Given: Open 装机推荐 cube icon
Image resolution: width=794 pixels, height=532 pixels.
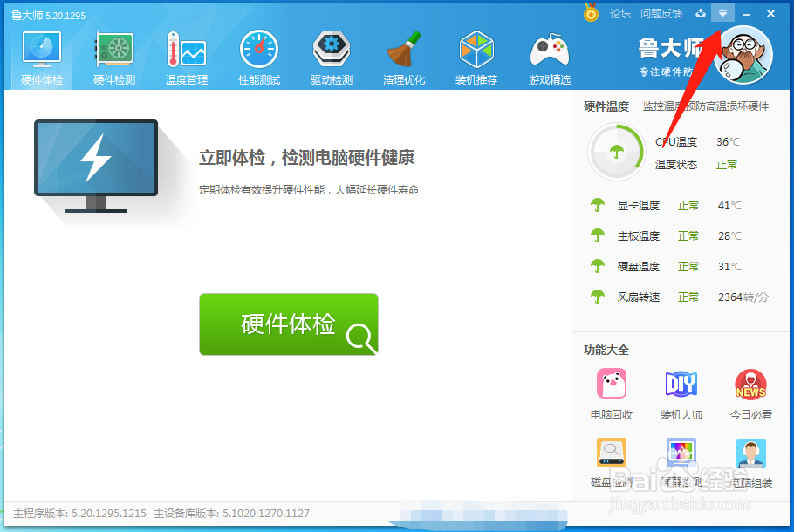Looking at the screenshot, I should [x=476, y=50].
